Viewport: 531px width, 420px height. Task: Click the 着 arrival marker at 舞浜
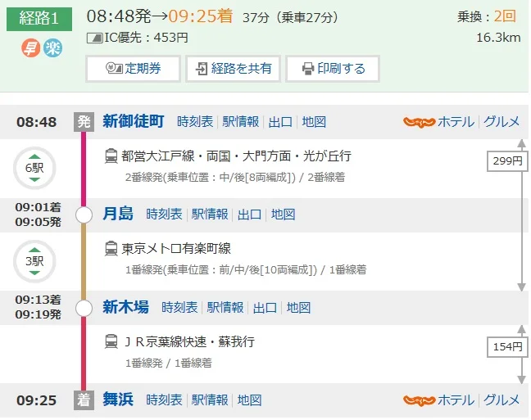84,400
